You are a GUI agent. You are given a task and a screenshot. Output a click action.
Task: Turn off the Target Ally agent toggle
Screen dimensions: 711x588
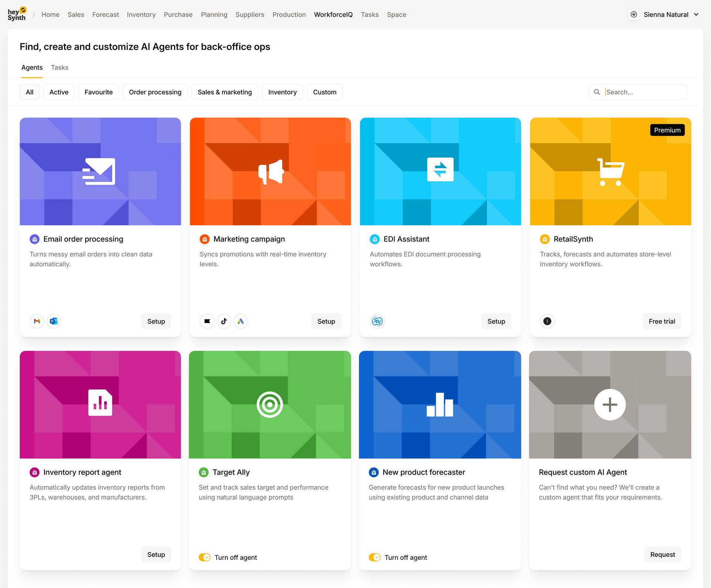click(204, 557)
